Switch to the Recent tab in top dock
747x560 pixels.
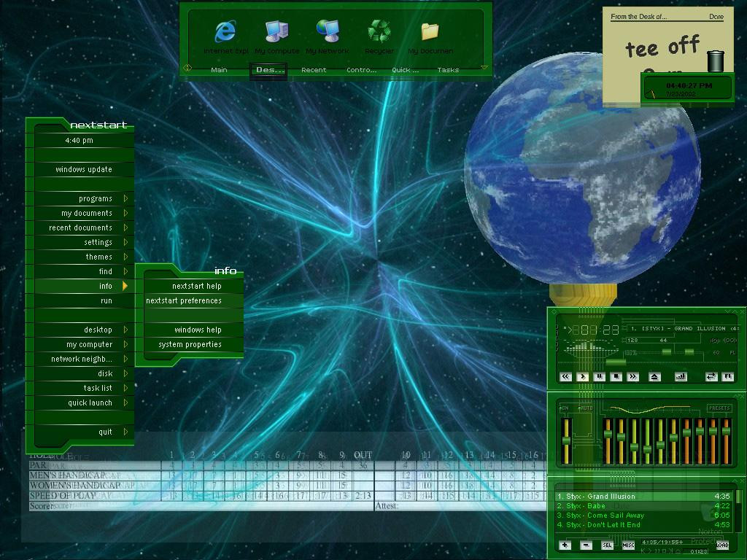click(314, 70)
